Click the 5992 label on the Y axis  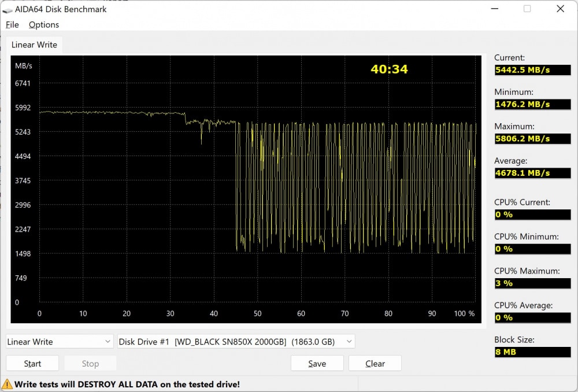pyautogui.click(x=23, y=108)
